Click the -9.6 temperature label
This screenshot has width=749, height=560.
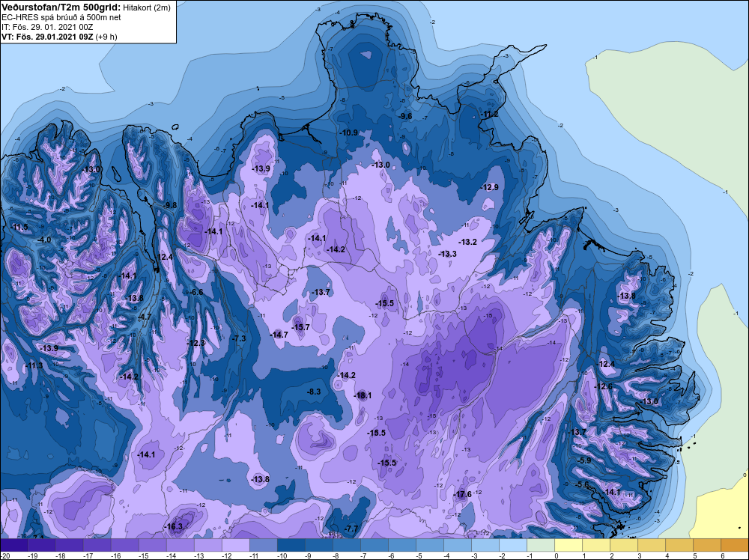point(405,116)
